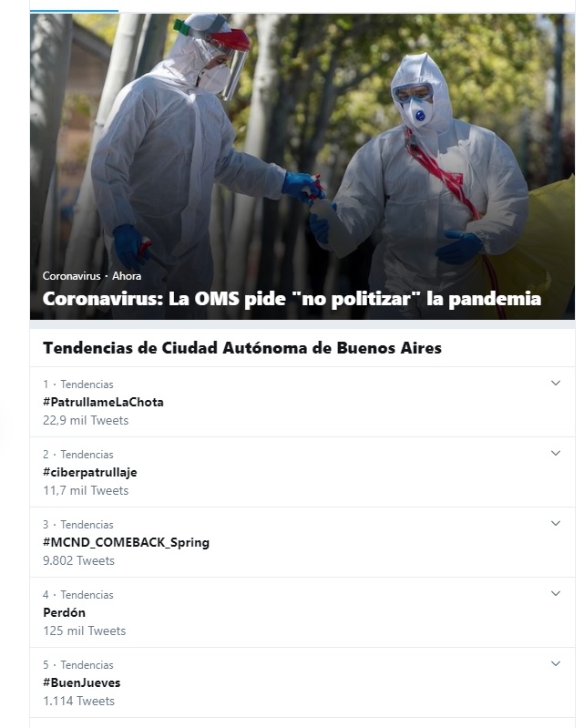Click the '9.802 Tweets' count

tap(78, 560)
